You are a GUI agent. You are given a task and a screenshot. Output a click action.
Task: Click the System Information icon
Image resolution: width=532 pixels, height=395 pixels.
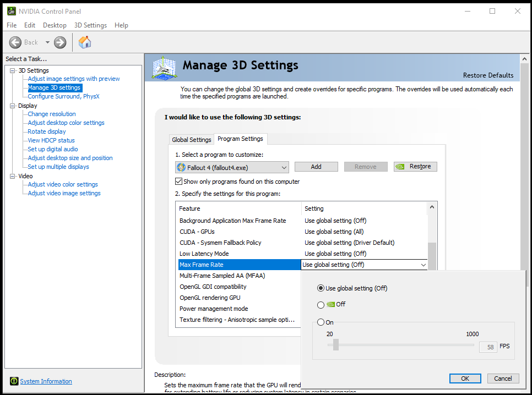point(14,381)
